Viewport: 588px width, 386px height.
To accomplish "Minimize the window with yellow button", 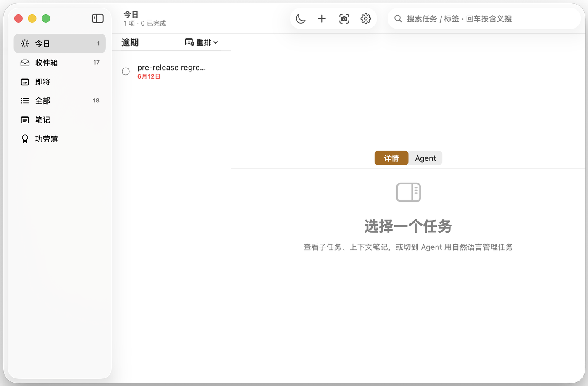I will pyautogui.click(x=32, y=18).
